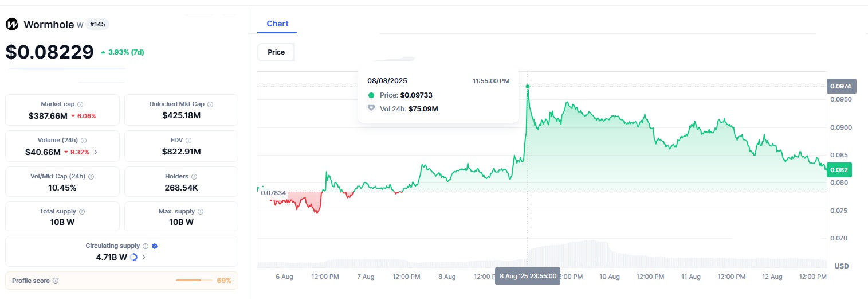This screenshot has width=868, height=299.
Task: Click the Total supply 10B W value
Action: (x=62, y=223)
